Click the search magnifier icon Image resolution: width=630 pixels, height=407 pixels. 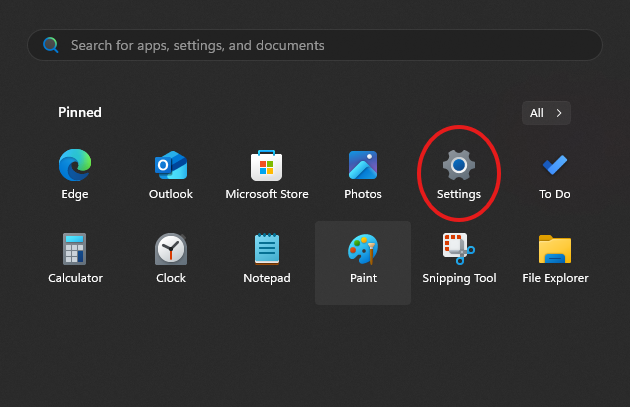(x=51, y=45)
